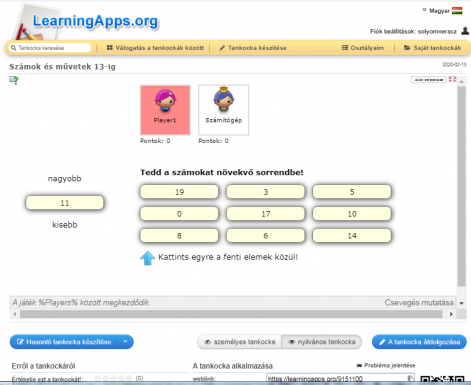Focus the Tankocka keresése search field
Image resolution: width=471 pixels, height=385 pixels.
pos(50,48)
